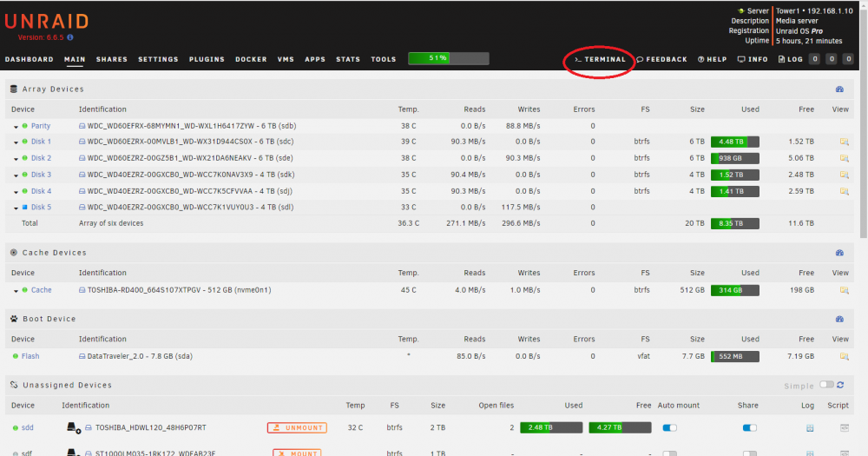868x456 pixels.
Task: Expand the Disk 2 dropdown arrow
Action: tap(16, 159)
